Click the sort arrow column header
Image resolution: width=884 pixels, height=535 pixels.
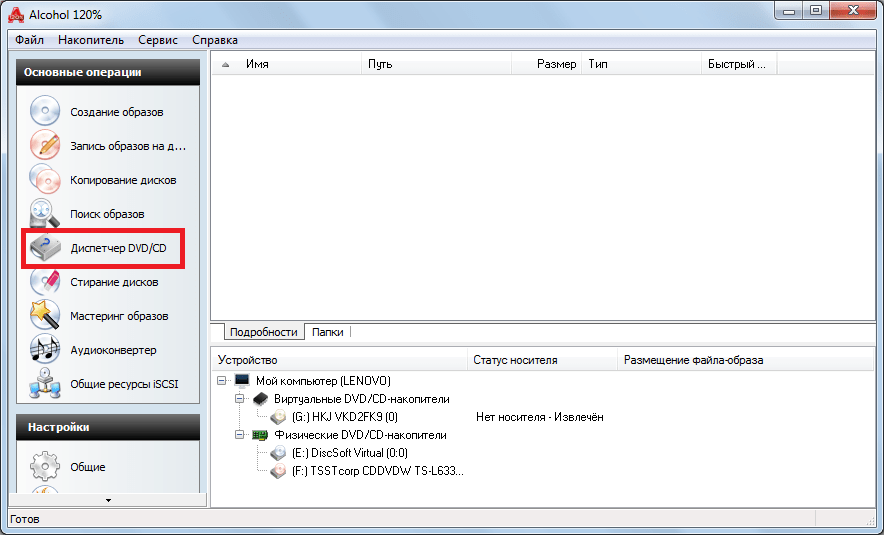coord(226,64)
